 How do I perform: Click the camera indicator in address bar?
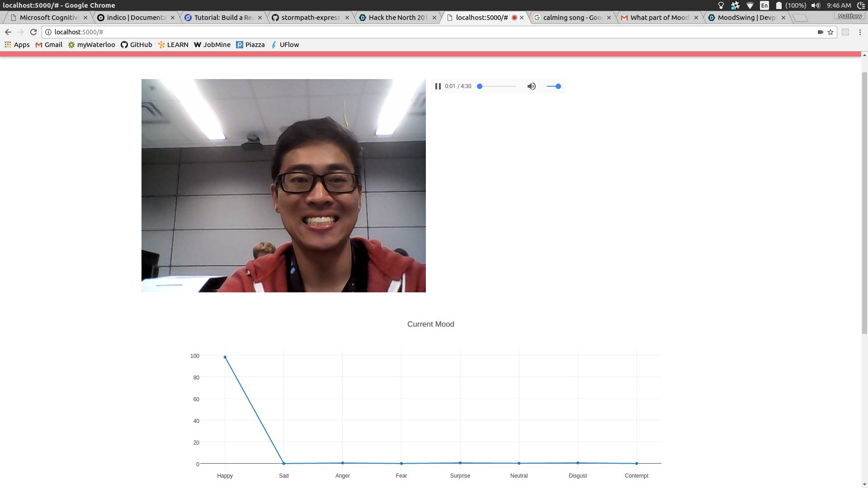[x=820, y=32]
